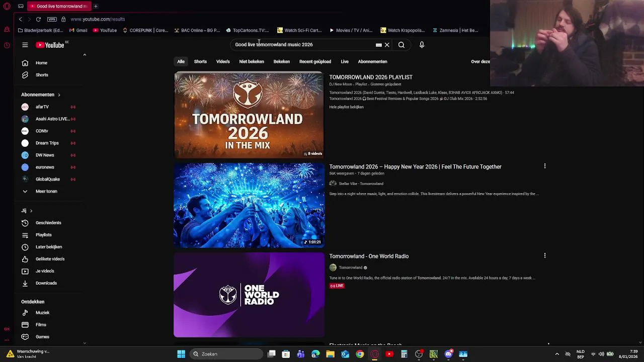The height and width of the screenshot is (362, 644).
Task: Open options menu for One World Radio
Action: pyautogui.click(x=544, y=255)
